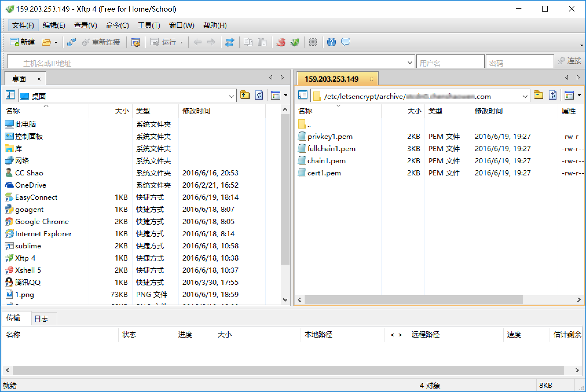Go up one folder in local pane

coord(245,95)
